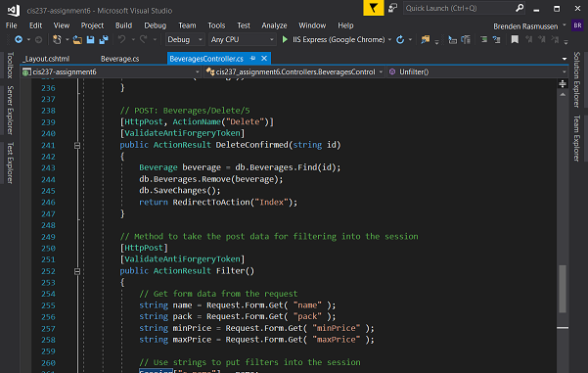The width and height of the screenshot is (588, 373).
Task: Open the Tools menu
Action: click(216, 25)
